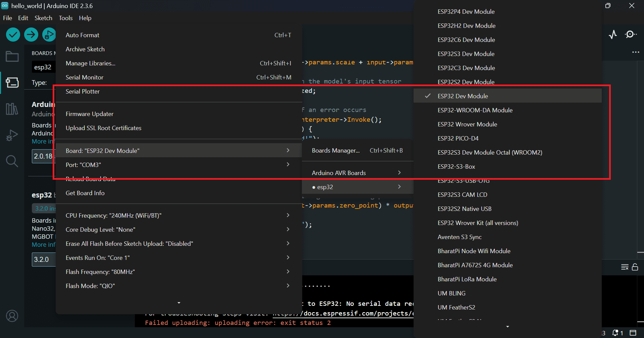The height and width of the screenshot is (338, 644).
Task: Expand the Events Run On Core 1 submenu
Action: click(x=179, y=258)
